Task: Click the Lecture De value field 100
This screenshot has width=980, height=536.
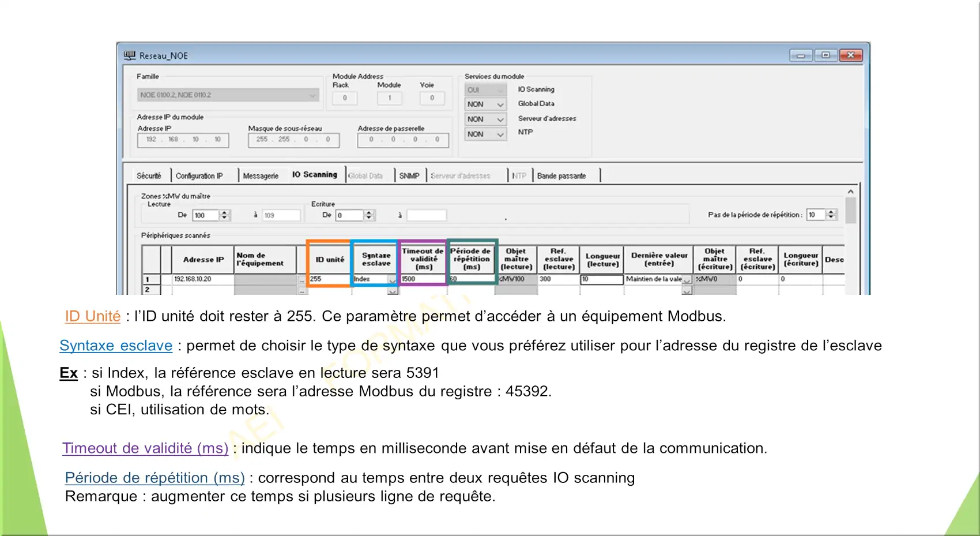Action: pyautogui.click(x=206, y=215)
